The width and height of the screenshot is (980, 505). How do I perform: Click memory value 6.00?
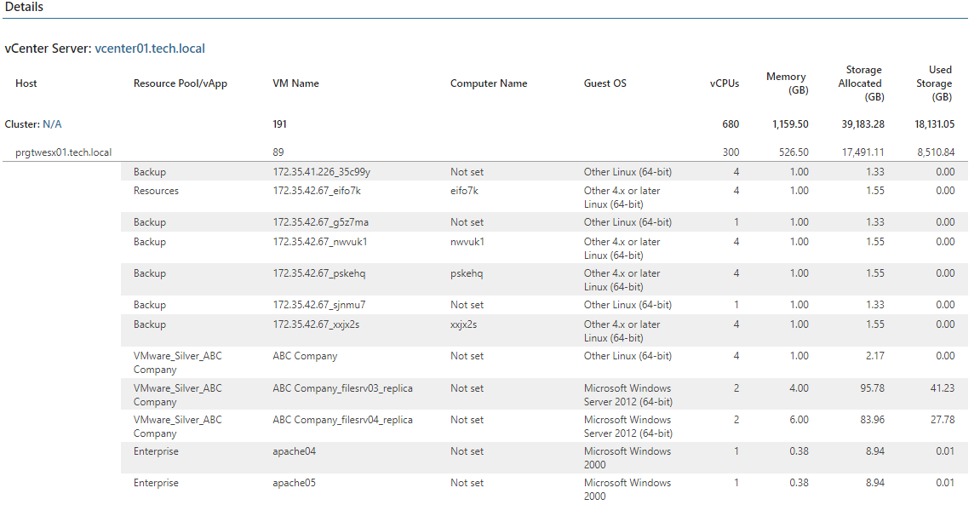[799, 419]
